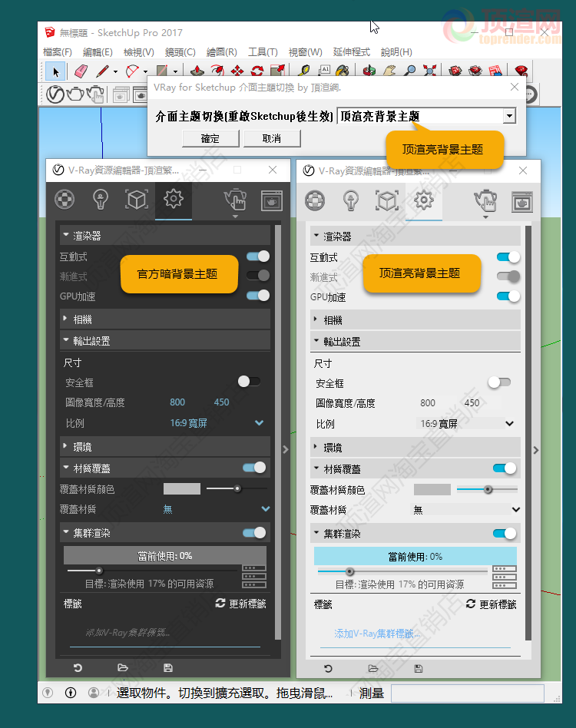
Task: Open the 說明(H) menu
Action: tap(396, 52)
